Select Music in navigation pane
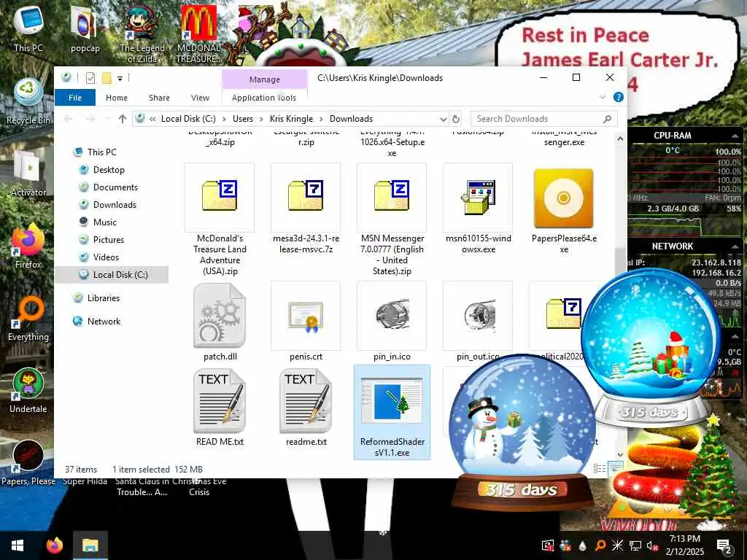The width and height of the screenshot is (747, 560). (105, 222)
